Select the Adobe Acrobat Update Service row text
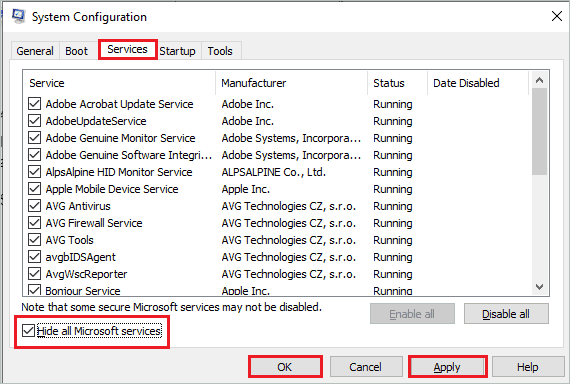Image resolution: width=570 pixels, height=384 pixels. click(x=119, y=104)
